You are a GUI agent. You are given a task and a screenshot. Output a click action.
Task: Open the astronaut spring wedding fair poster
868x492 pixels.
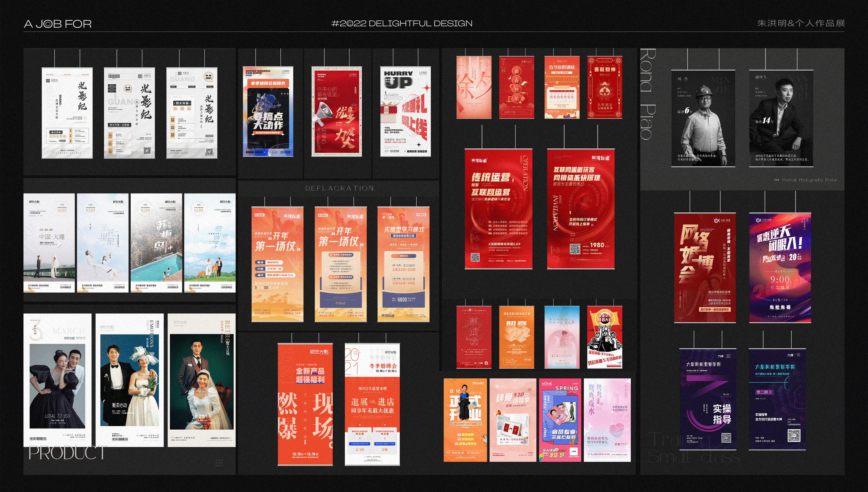click(268, 111)
